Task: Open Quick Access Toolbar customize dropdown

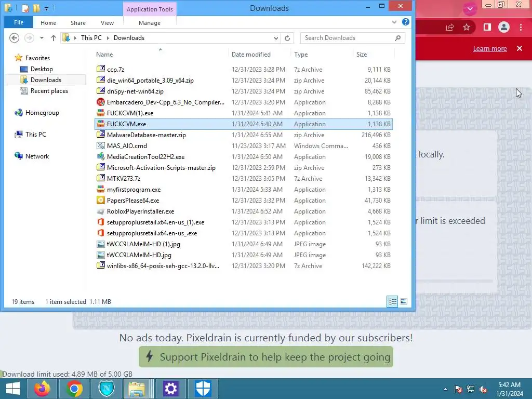Action: click(46, 8)
